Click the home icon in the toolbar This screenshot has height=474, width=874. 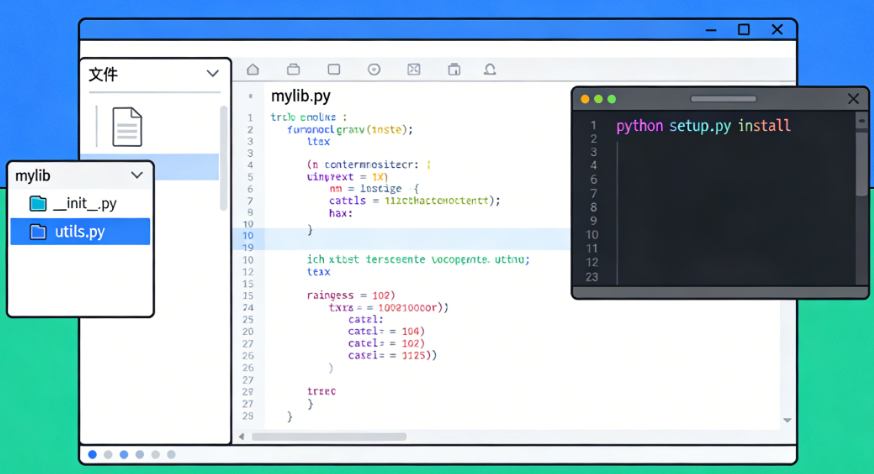click(x=253, y=69)
